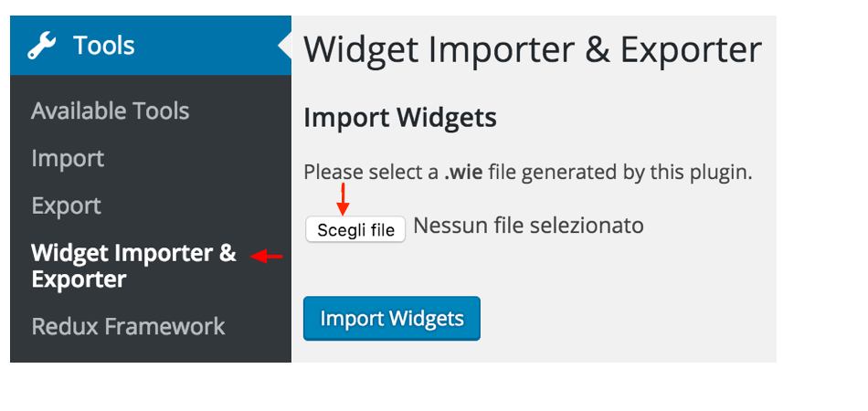Click the blue Import Widgets button
Screen dimensions: 868x411
tap(392, 319)
